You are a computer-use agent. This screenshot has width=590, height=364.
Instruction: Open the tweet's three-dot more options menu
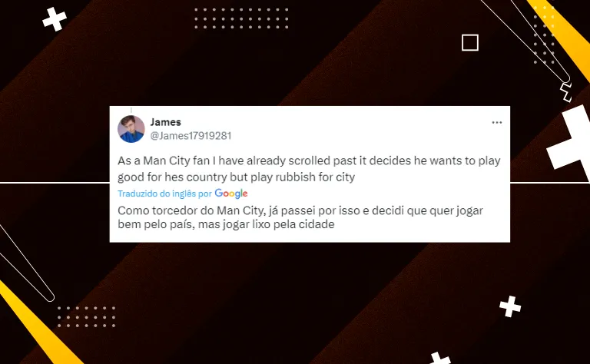point(497,123)
